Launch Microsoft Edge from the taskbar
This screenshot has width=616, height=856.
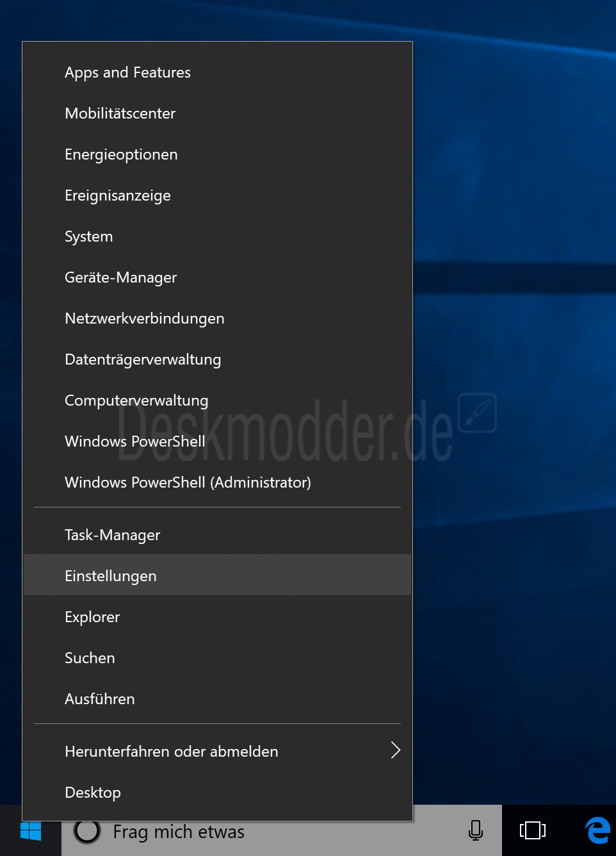(597, 830)
